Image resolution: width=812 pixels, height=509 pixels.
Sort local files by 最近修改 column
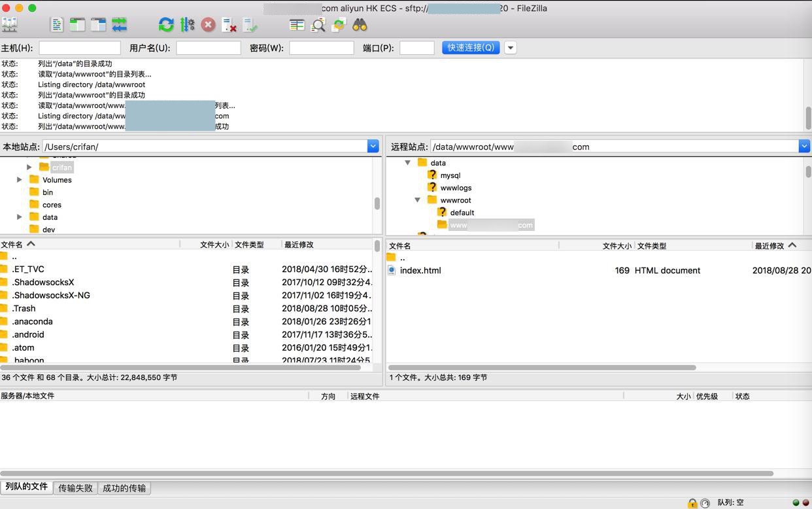click(x=327, y=244)
